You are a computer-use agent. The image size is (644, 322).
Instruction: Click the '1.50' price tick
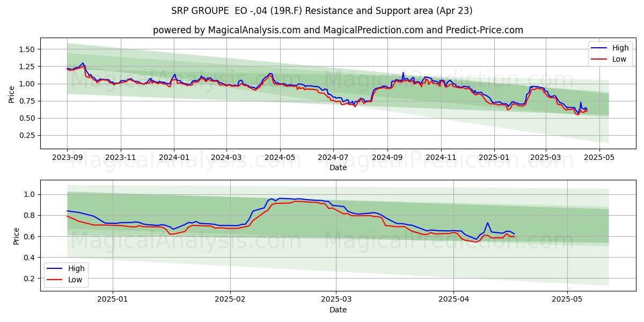pos(27,49)
